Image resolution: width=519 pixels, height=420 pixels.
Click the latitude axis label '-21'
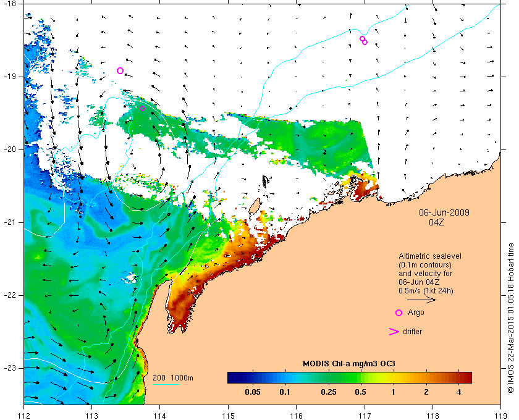click(9, 222)
